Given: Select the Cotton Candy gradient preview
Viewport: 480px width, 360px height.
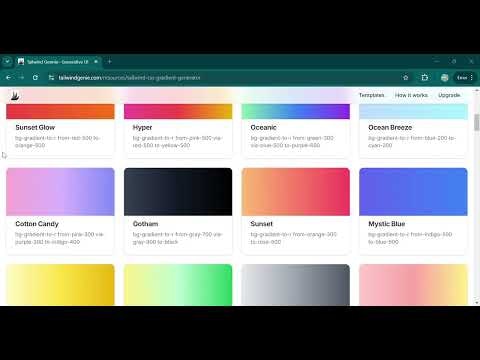Looking at the screenshot, I should pyautogui.click(x=60, y=192).
